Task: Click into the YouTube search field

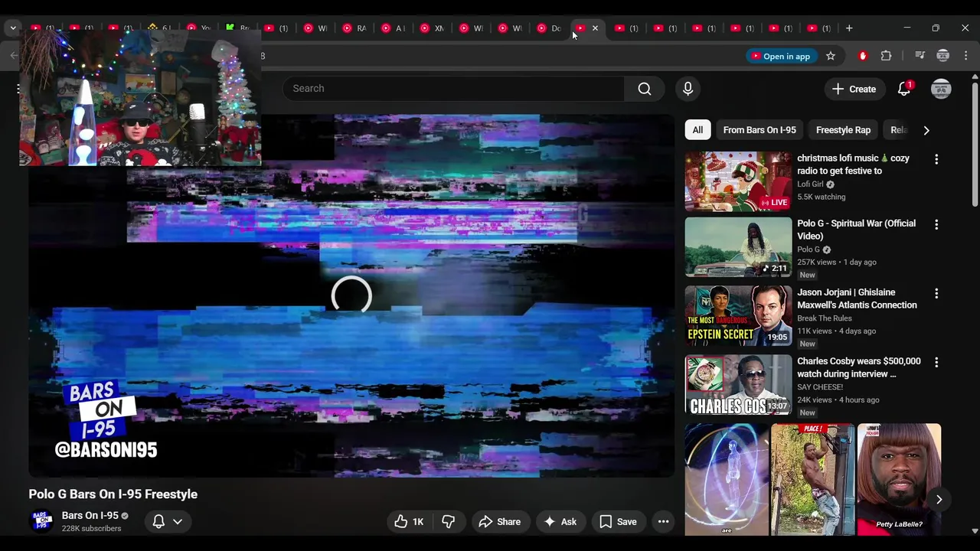Action: [453, 89]
